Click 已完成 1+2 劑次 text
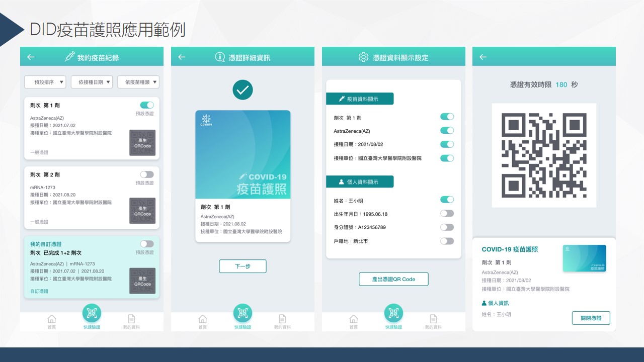This screenshot has height=362, width=644. point(62,253)
